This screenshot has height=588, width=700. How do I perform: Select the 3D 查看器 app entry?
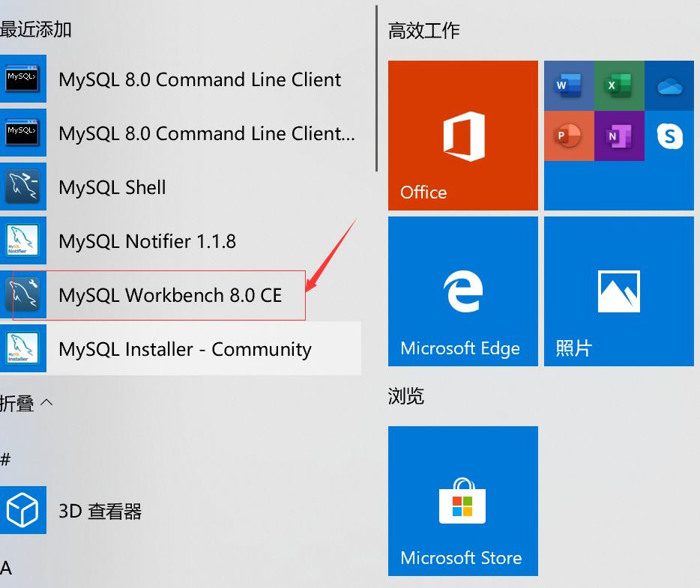pyautogui.click(x=181, y=510)
